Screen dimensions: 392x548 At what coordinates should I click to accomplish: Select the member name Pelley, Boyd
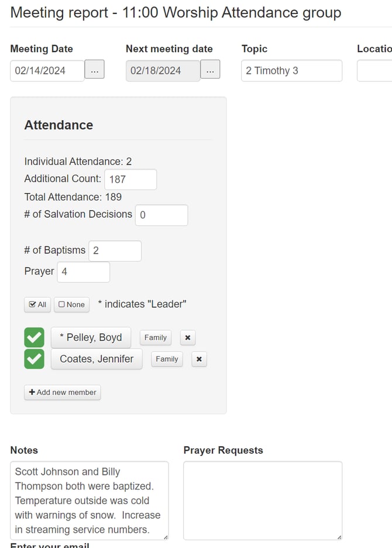(x=91, y=337)
